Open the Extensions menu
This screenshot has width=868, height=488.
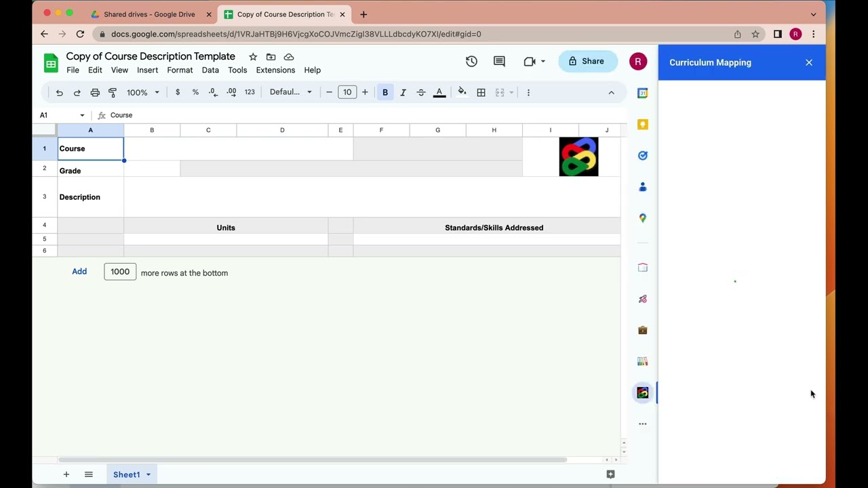(x=275, y=70)
